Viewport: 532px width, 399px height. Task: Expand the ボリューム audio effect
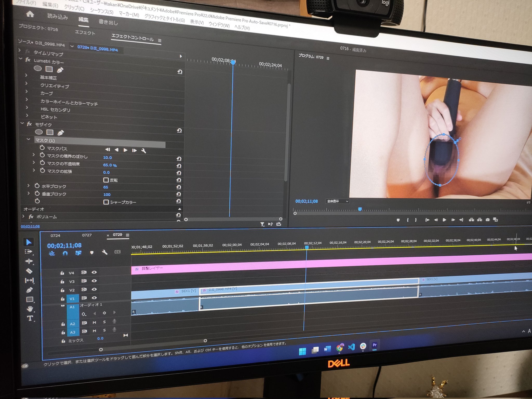point(23,216)
